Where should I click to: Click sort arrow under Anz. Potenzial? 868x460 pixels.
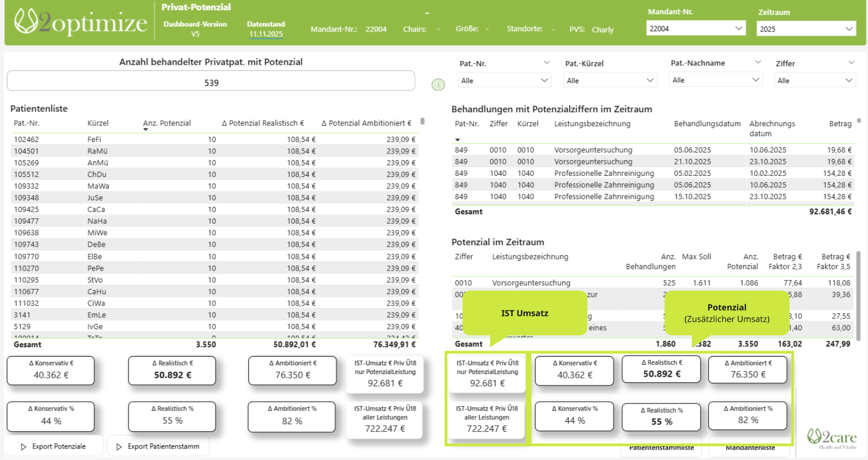pos(145,130)
